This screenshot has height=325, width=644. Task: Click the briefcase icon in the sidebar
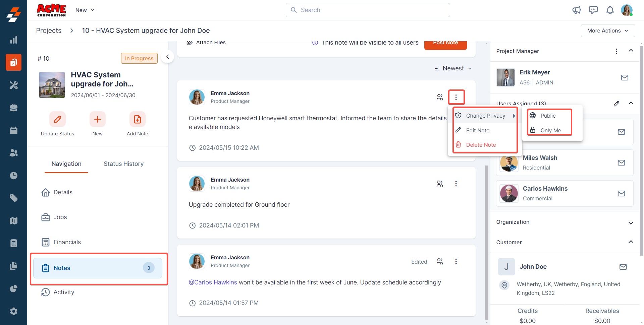(x=13, y=108)
